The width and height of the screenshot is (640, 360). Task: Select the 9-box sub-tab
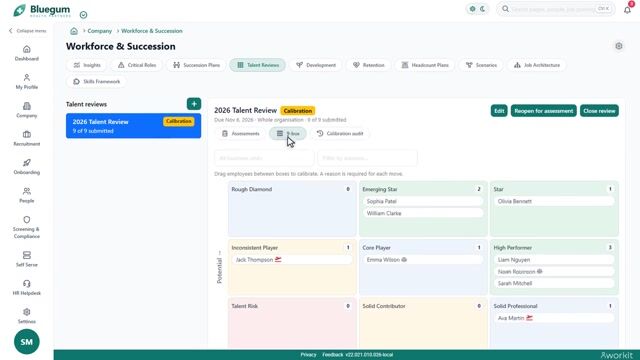coord(288,133)
